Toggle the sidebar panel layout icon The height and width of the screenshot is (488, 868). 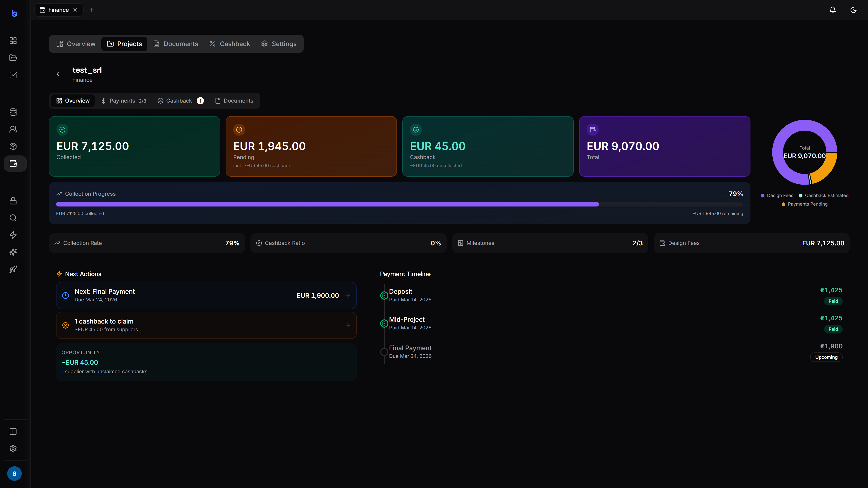13,432
